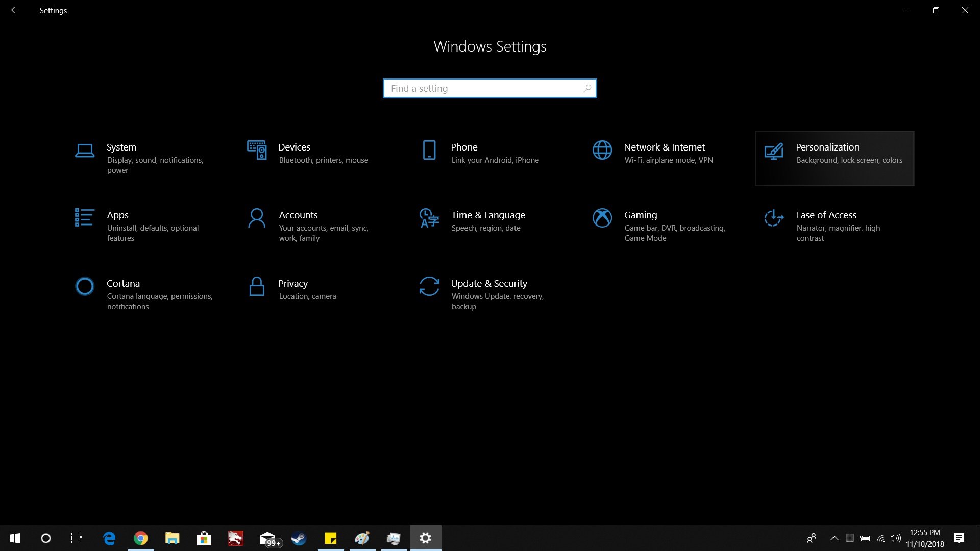Open Cortana from the taskbar
Viewport: 980px width, 551px height.
point(46,538)
